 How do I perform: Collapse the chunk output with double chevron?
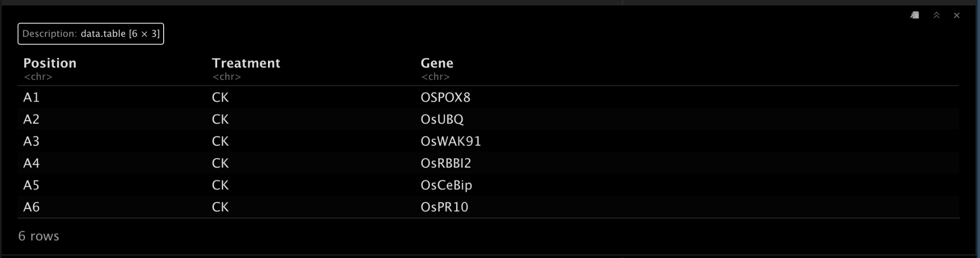click(936, 15)
